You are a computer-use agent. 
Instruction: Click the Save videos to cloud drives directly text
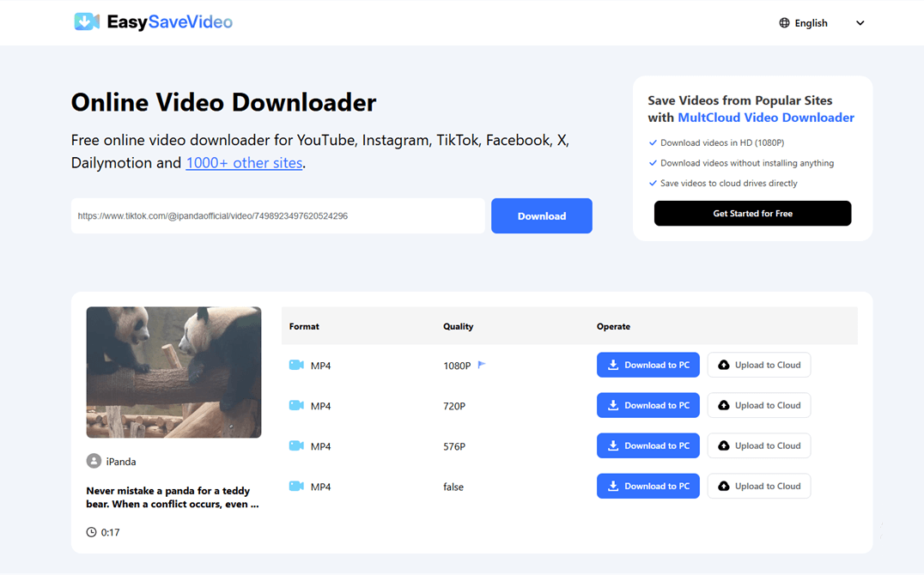[x=729, y=183]
